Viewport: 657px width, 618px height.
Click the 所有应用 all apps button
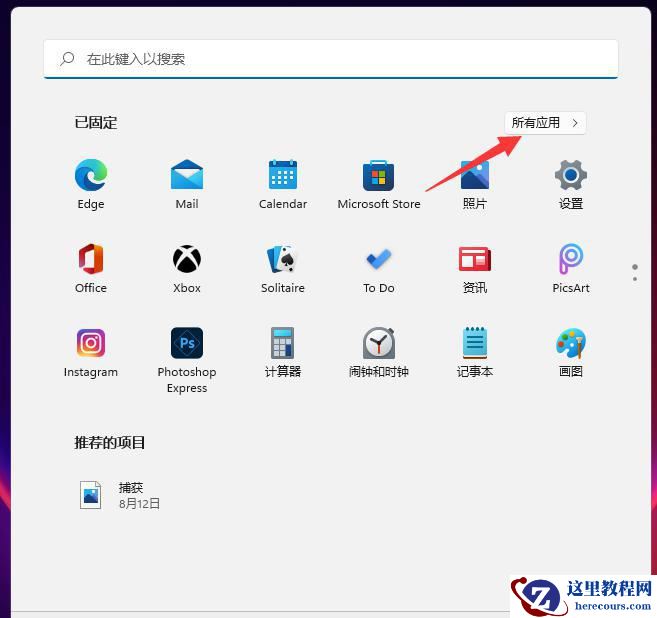coord(545,123)
